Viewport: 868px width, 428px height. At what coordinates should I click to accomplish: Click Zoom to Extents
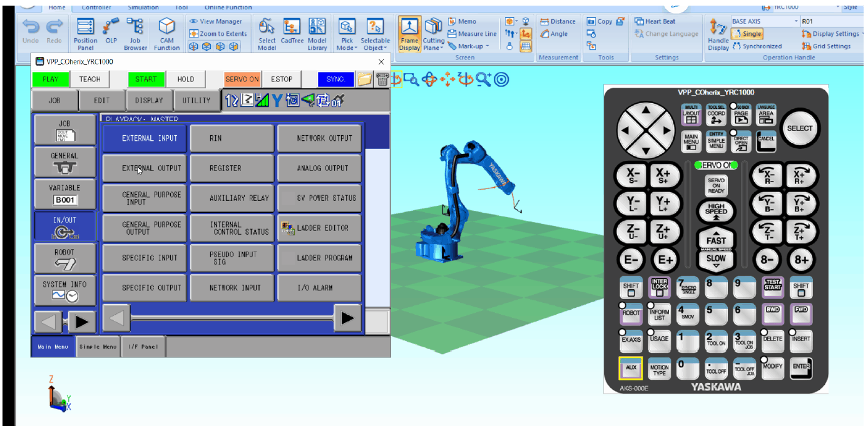point(218,34)
